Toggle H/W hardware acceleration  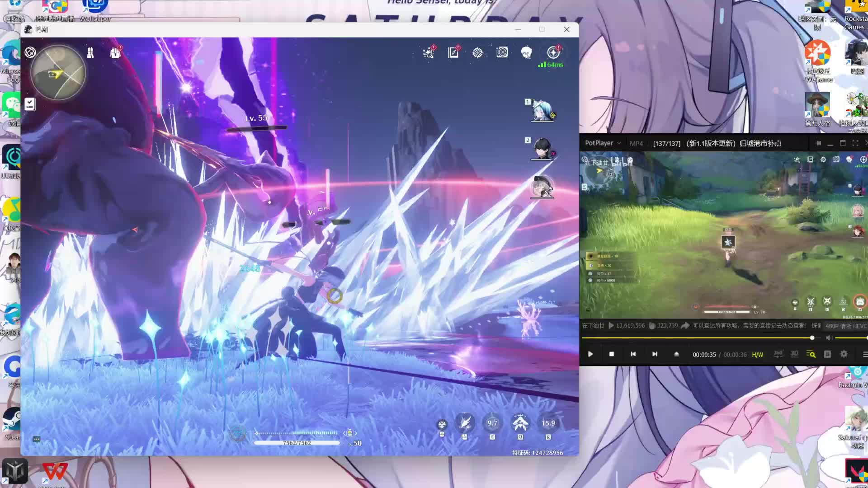757,355
